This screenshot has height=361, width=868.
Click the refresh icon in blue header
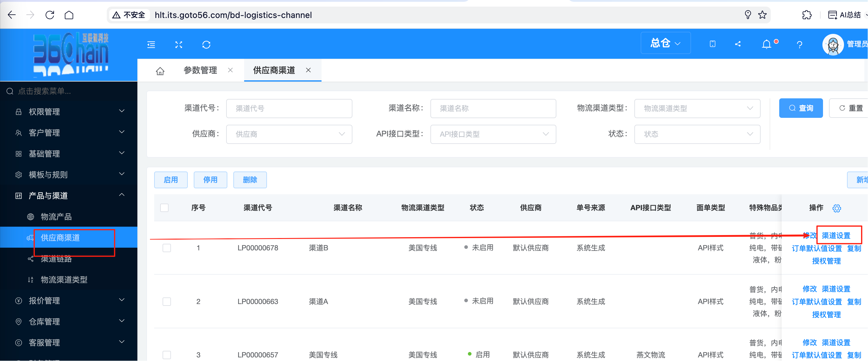tap(206, 44)
